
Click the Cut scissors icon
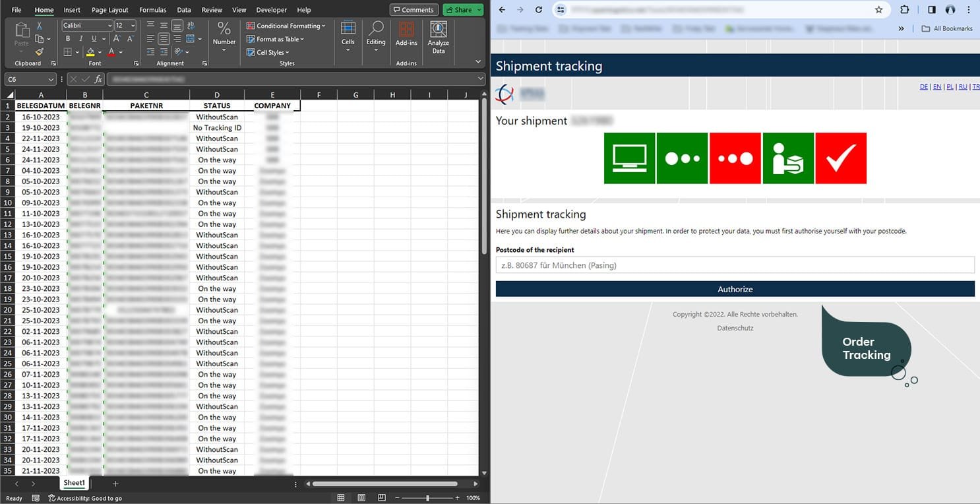(x=40, y=26)
